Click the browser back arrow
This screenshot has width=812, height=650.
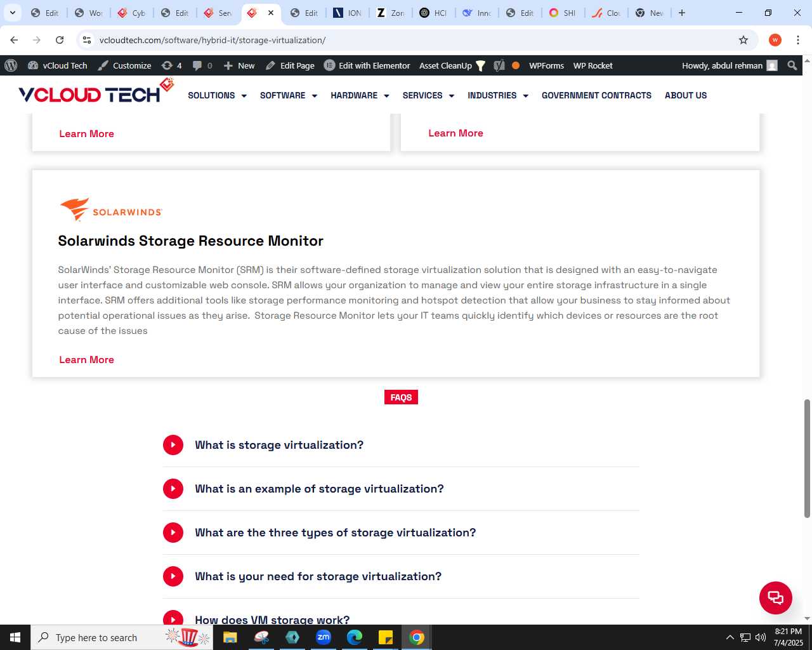[x=14, y=40]
